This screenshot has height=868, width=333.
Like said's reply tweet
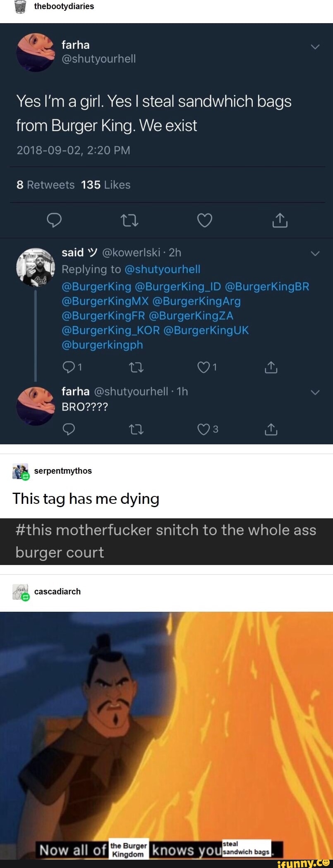[204, 367]
